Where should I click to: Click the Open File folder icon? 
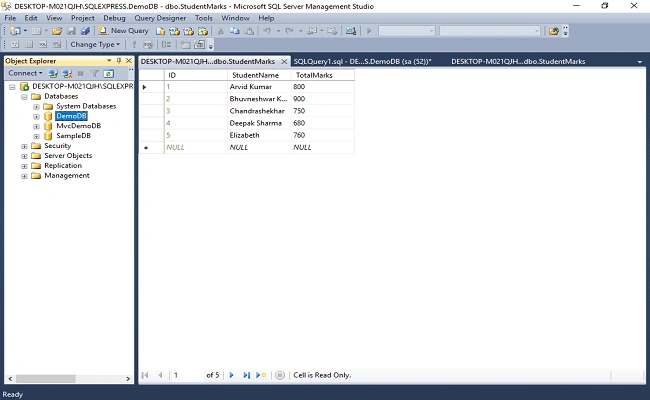[57, 31]
